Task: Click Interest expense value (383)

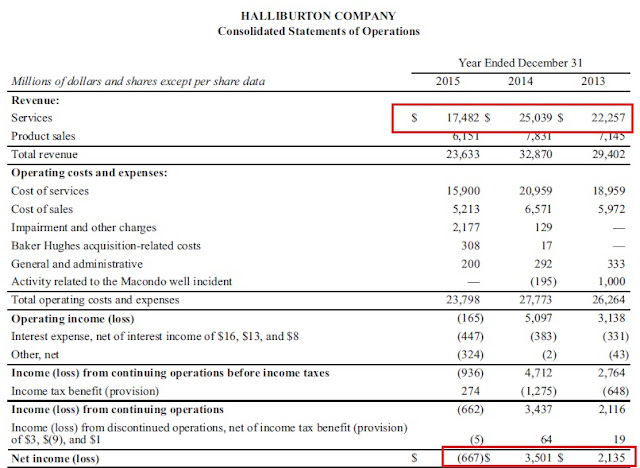Action: click(543, 337)
